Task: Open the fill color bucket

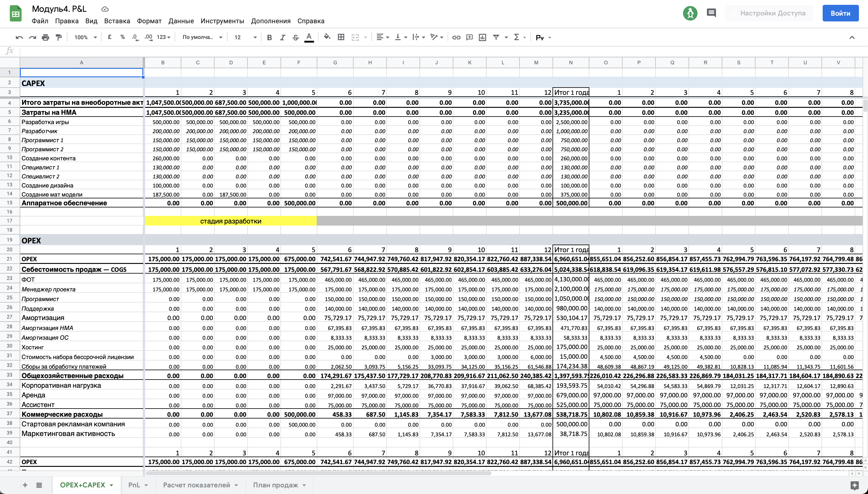Action: pyautogui.click(x=327, y=37)
